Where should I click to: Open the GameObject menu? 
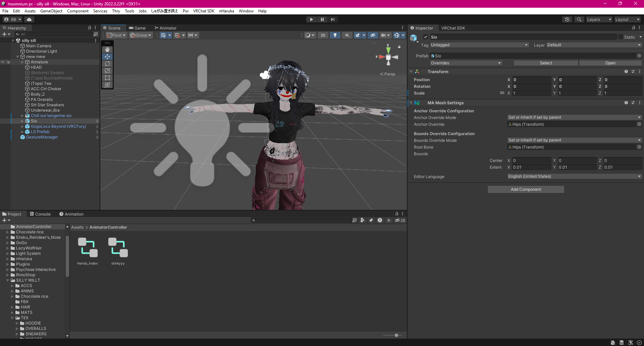[51, 11]
